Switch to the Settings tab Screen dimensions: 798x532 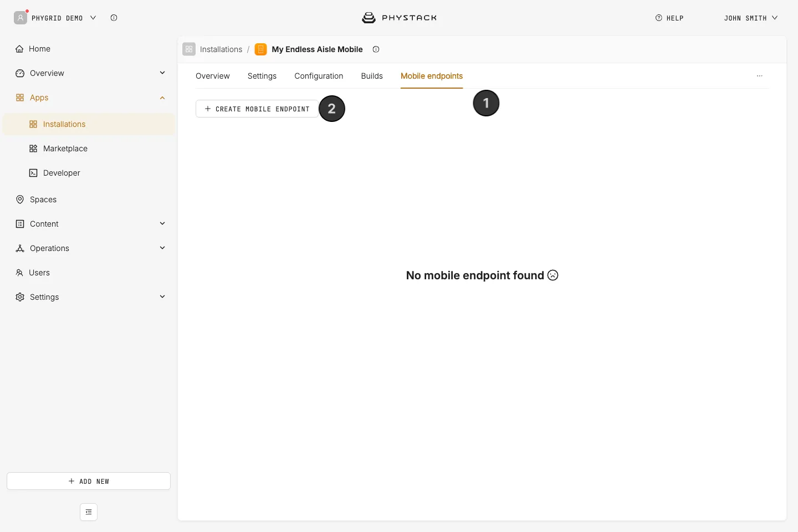point(262,76)
